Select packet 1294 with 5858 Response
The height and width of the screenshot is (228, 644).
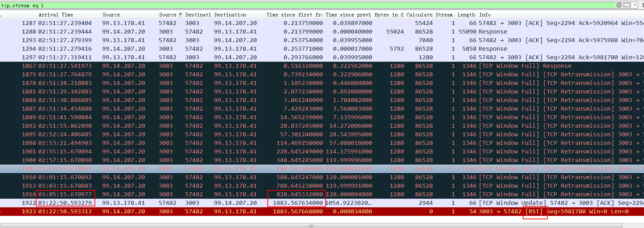322,49
